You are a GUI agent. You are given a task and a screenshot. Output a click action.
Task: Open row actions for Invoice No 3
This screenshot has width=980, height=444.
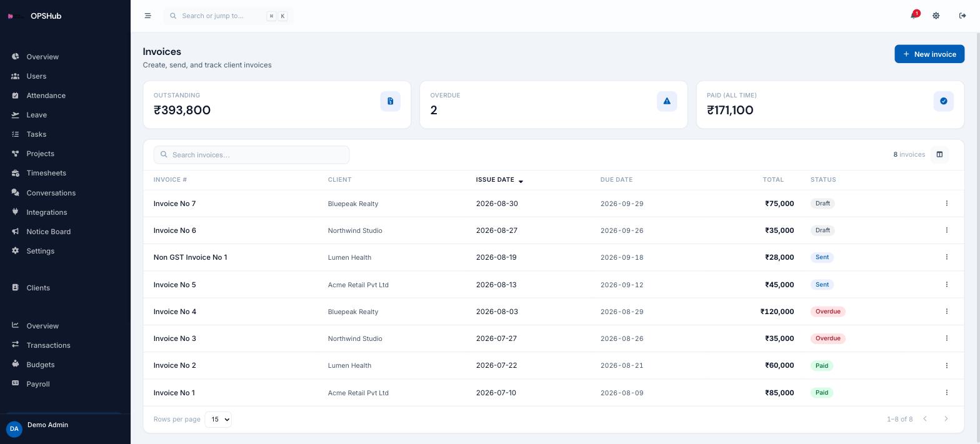click(946, 338)
